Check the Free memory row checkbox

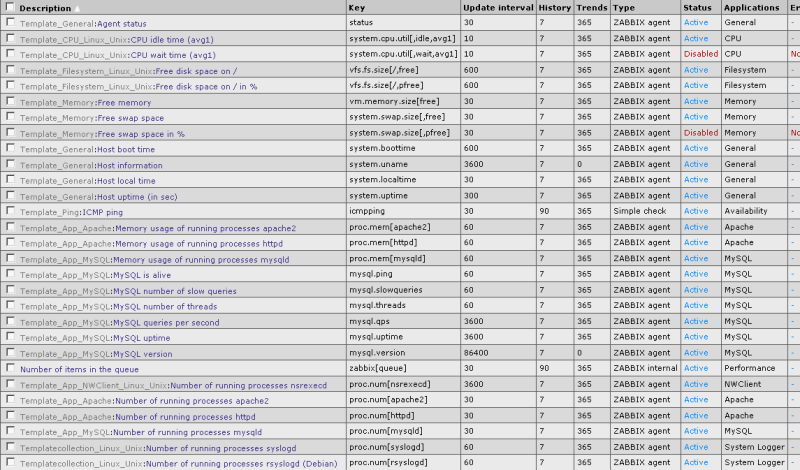(x=10, y=101)
